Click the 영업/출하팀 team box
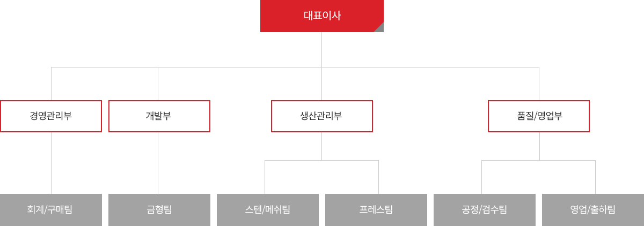 (593, 210)
